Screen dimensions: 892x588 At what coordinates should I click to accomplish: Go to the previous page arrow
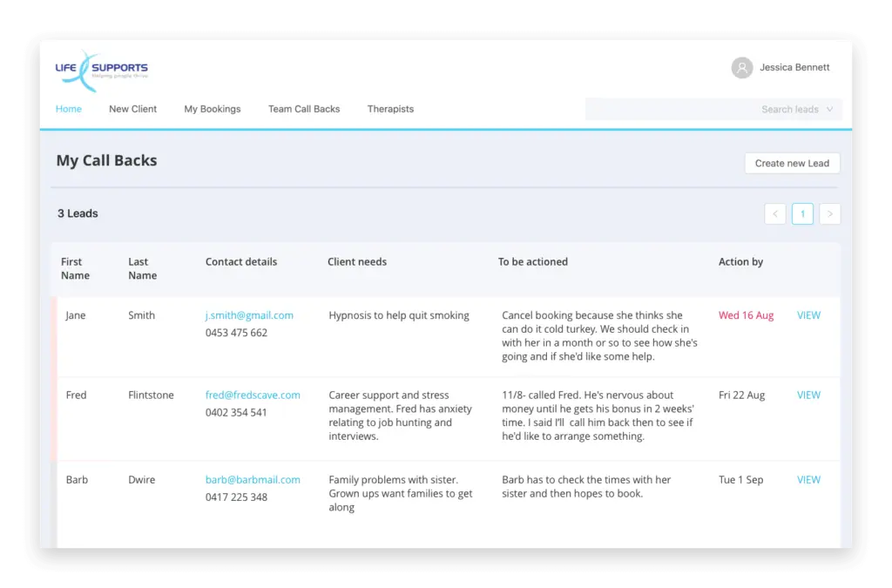point(774,213)
